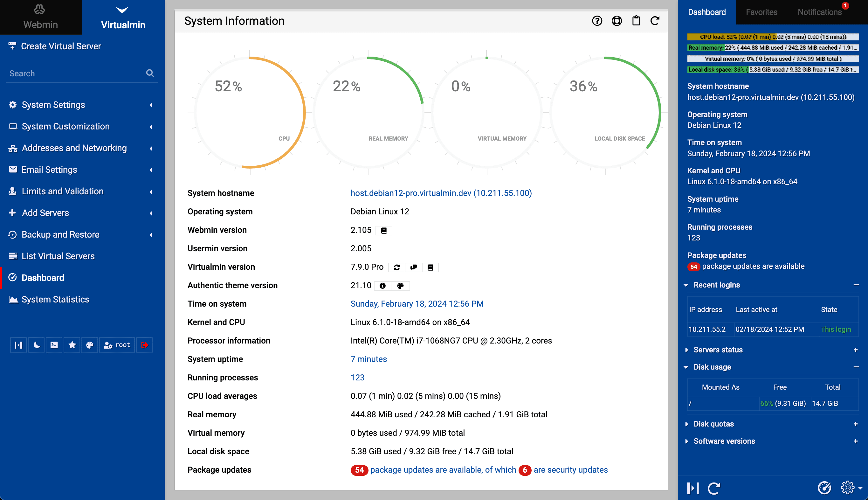Viewport: 868px width, 500px height.
Task: Click the Virtualmin license/key icon
Action: point(431,267)
